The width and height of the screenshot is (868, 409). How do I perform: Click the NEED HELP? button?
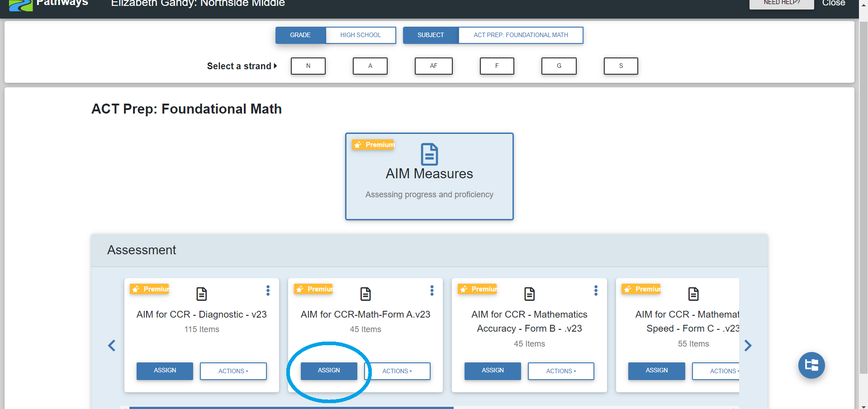point(782,4)
